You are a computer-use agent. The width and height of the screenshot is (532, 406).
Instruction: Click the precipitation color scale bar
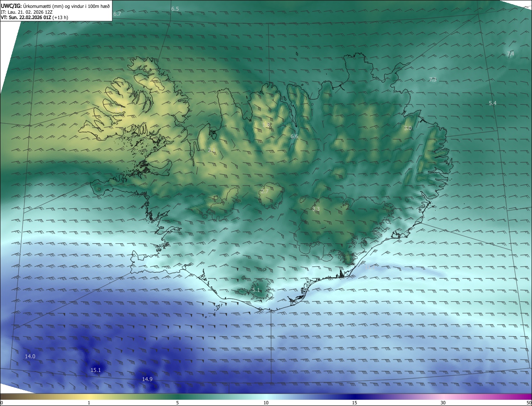pyautogui.click(x=266, y=396)
